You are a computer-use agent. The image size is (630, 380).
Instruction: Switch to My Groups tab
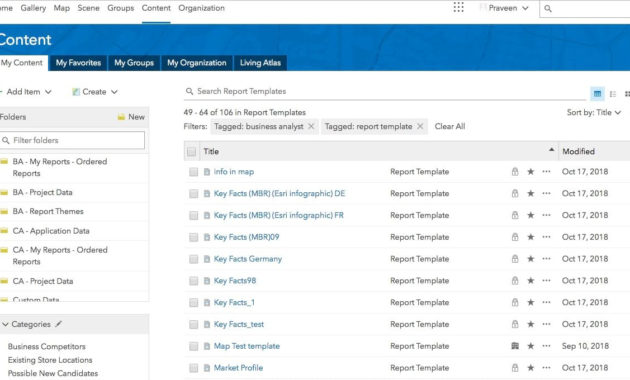point(134,63)
